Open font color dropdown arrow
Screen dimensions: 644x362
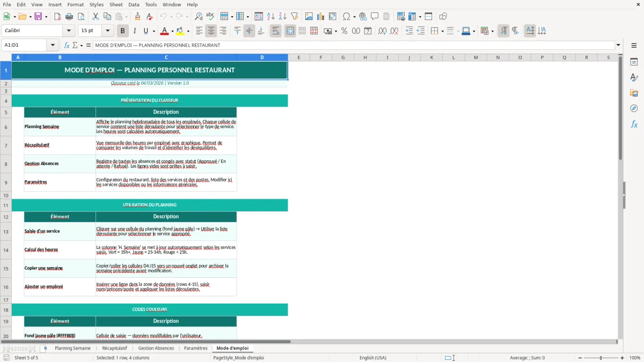172,31
